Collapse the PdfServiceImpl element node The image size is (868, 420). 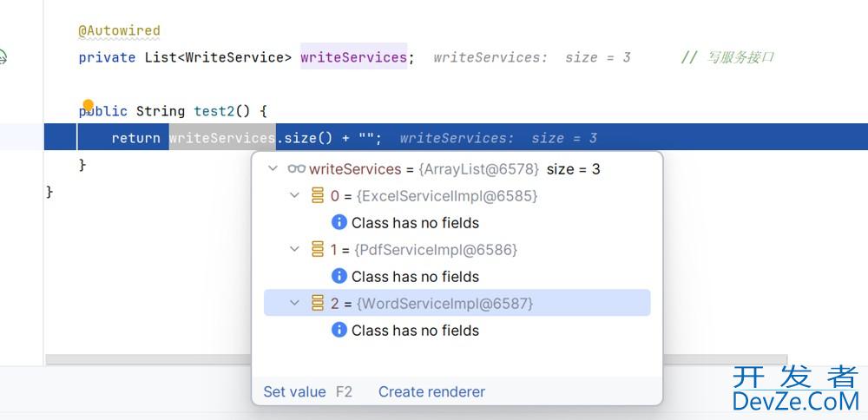295,250
